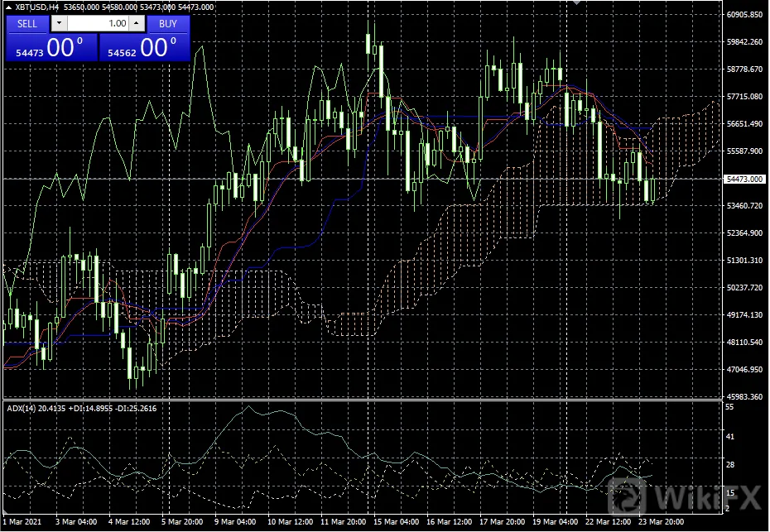
Task: Click the 5 Mar 20:00 time label
Action: click(x=182, y=522)
